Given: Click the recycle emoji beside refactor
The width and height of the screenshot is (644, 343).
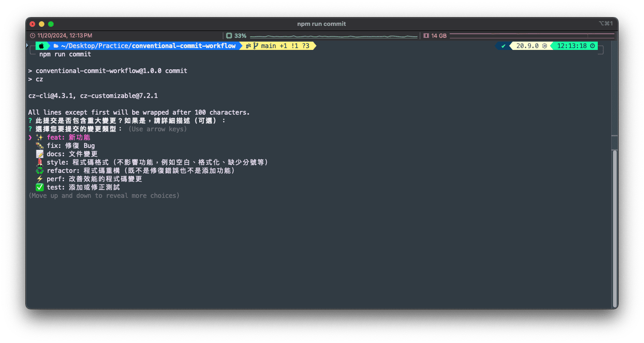Looking at the screenshot, I should point(39,171).
